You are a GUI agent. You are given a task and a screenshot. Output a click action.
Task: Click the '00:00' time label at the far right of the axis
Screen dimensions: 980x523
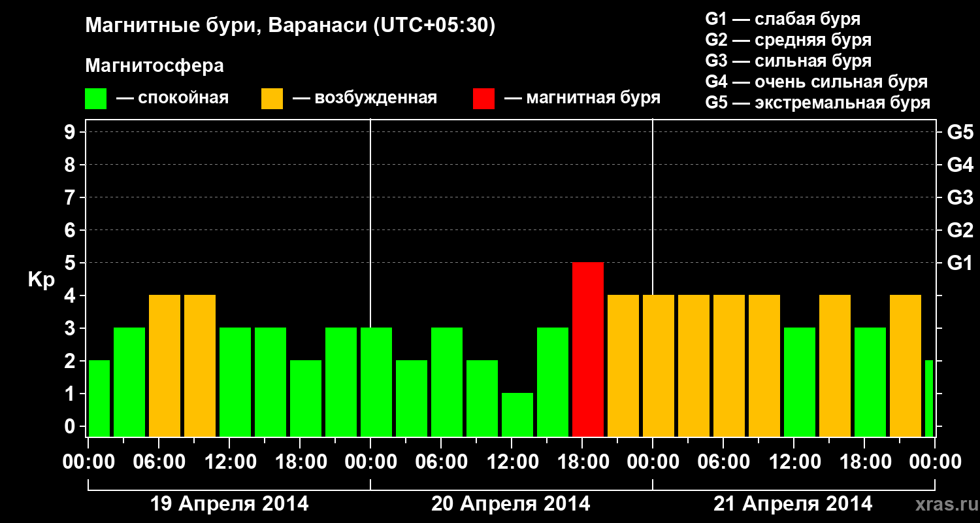(936, 462)
